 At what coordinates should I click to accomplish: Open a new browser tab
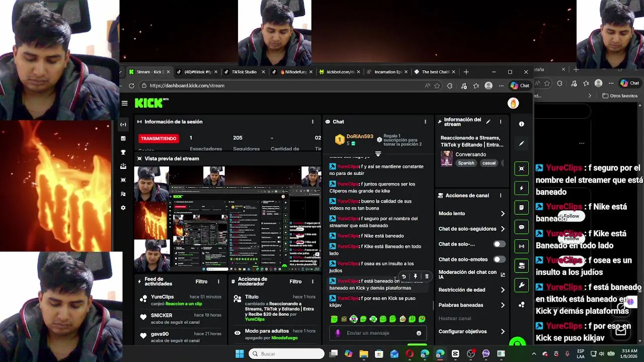click(466, 72)
